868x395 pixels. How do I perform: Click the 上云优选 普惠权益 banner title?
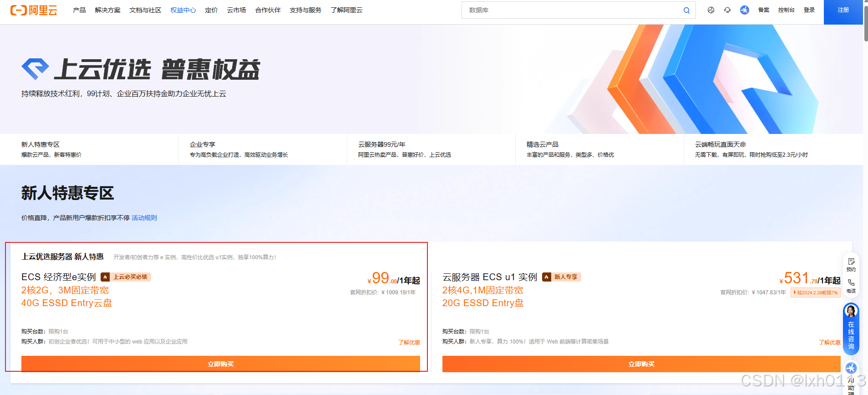tap(157, 69)
